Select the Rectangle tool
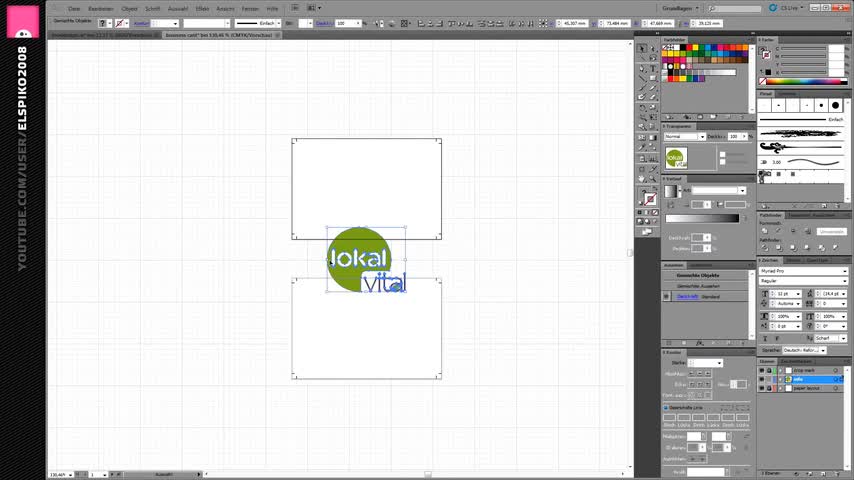Screen dimensions: 854x480 click(652, 78)
